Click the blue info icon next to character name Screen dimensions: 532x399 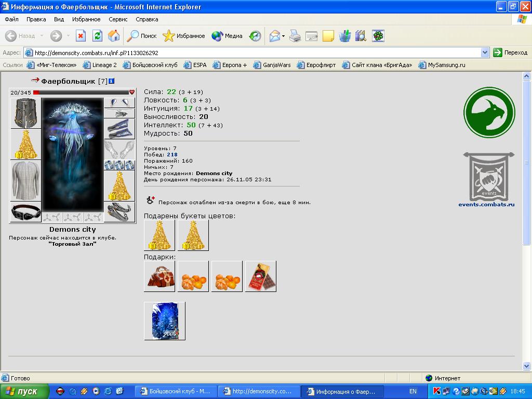pyautogui.click(x=111, y=81)
